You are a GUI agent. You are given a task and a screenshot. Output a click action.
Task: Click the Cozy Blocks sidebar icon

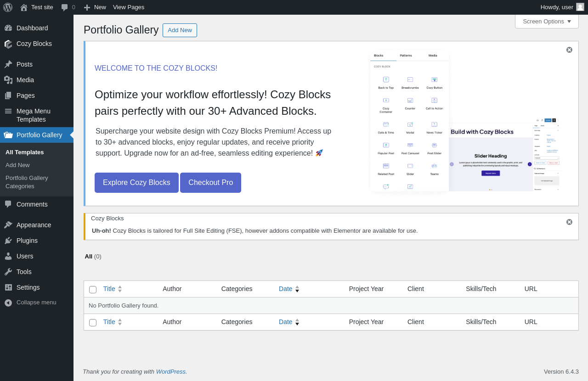pyautogui.click(x=8, y=44)
